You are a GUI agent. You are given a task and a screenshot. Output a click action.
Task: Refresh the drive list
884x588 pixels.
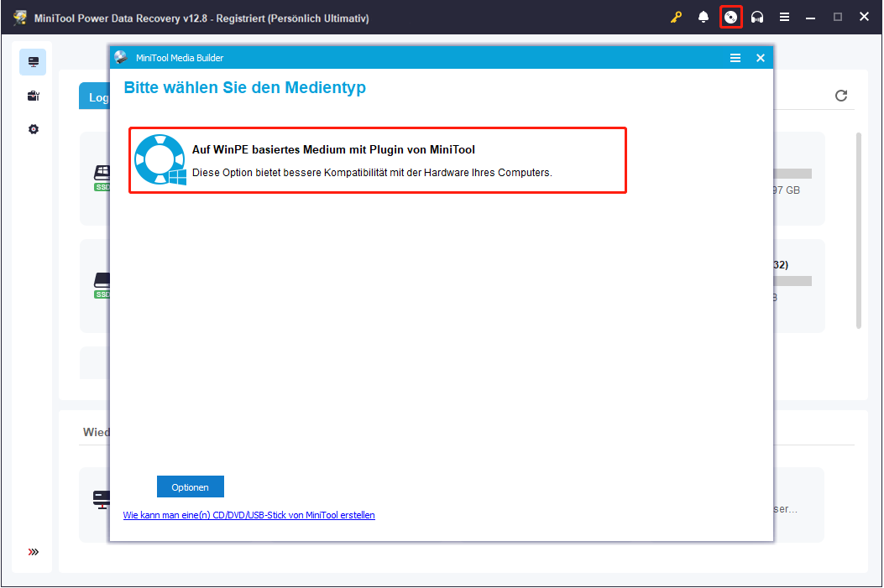coord(841,96)
